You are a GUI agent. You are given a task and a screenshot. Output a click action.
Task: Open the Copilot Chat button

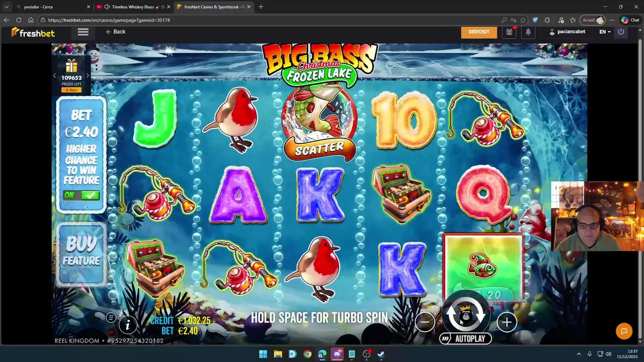[x=630, y=20]
